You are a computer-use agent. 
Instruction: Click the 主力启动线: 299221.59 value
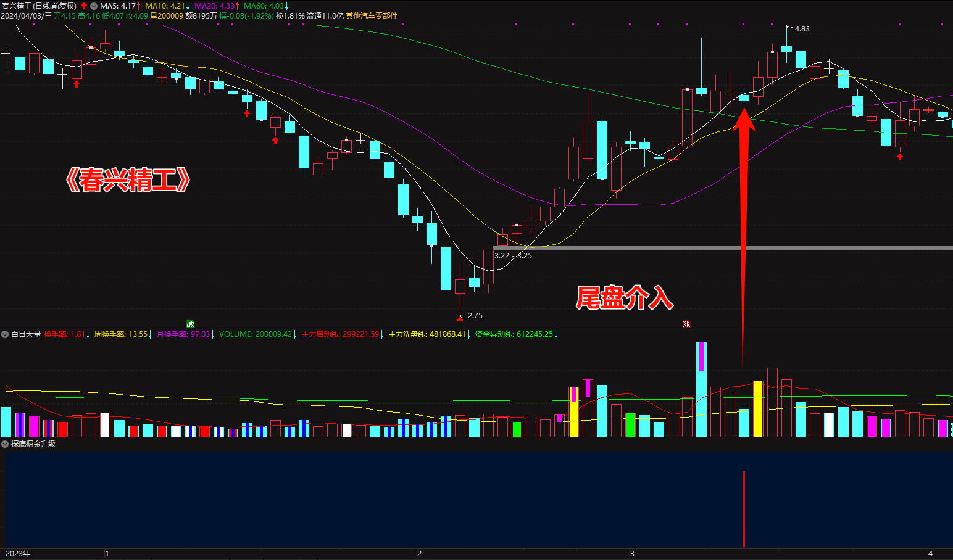pos(340,334)
